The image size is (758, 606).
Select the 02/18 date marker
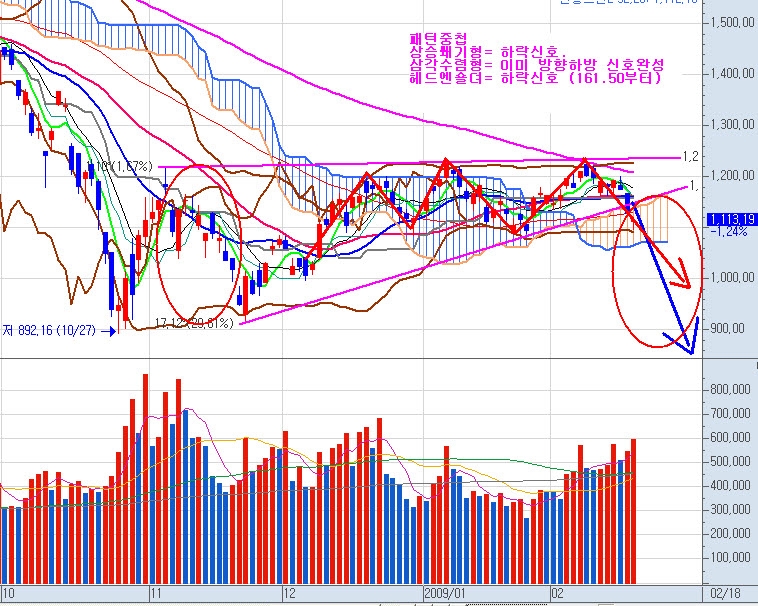click(x=727, y=593)
